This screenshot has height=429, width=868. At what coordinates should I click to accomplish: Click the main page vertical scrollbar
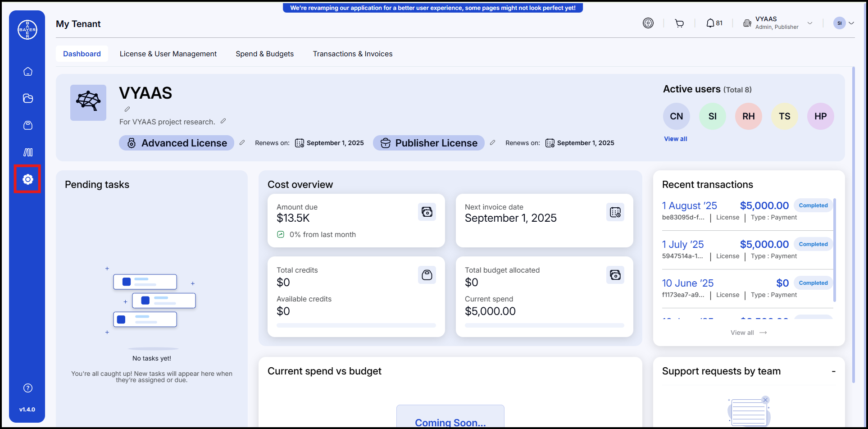(853, 225)
